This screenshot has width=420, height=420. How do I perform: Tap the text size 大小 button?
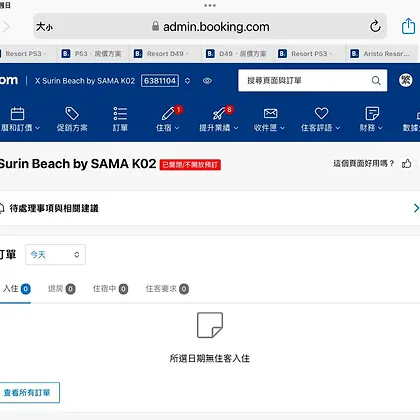44,27
